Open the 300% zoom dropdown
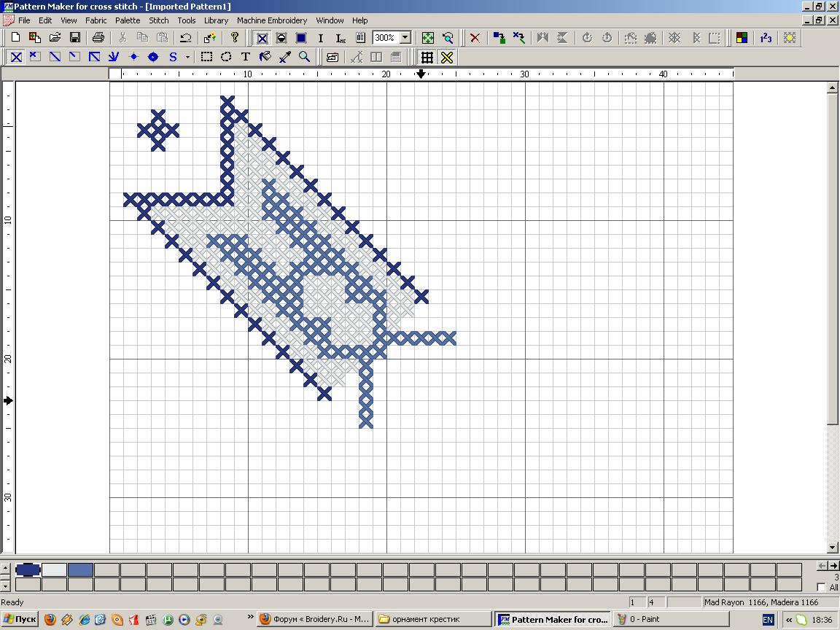The width and height of the screenshot is (840, 630). pyautogui.click(x=405, y=38)
